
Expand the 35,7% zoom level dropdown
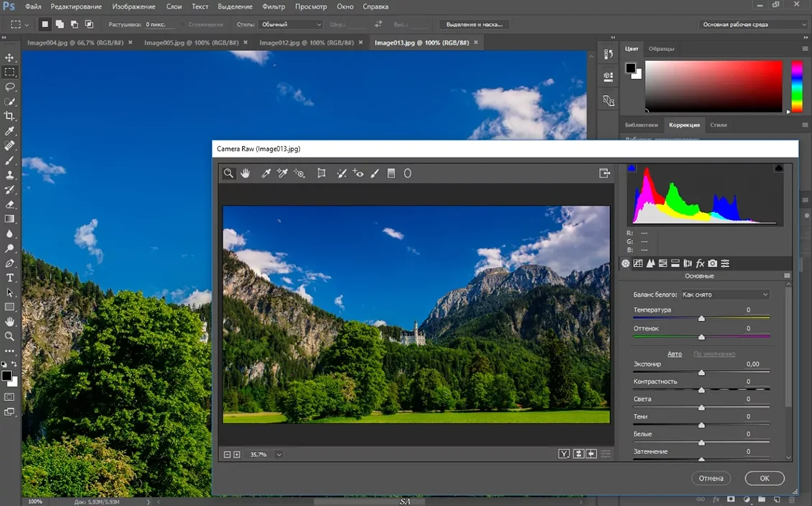(279, 454)
